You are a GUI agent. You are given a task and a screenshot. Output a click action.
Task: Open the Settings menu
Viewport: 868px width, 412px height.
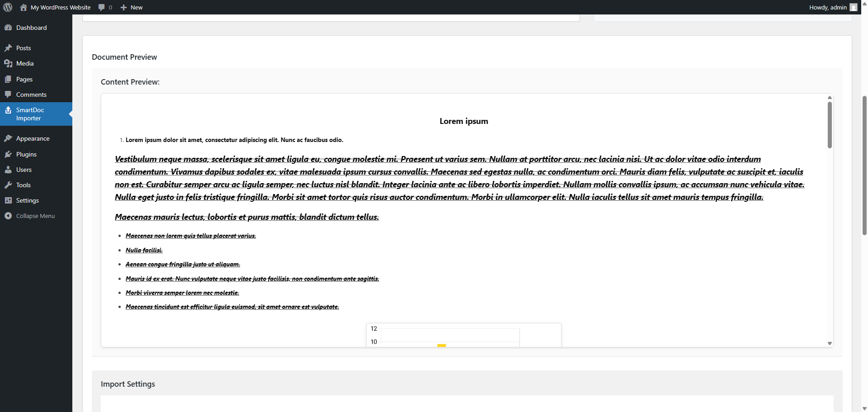(x=28, y=200)
